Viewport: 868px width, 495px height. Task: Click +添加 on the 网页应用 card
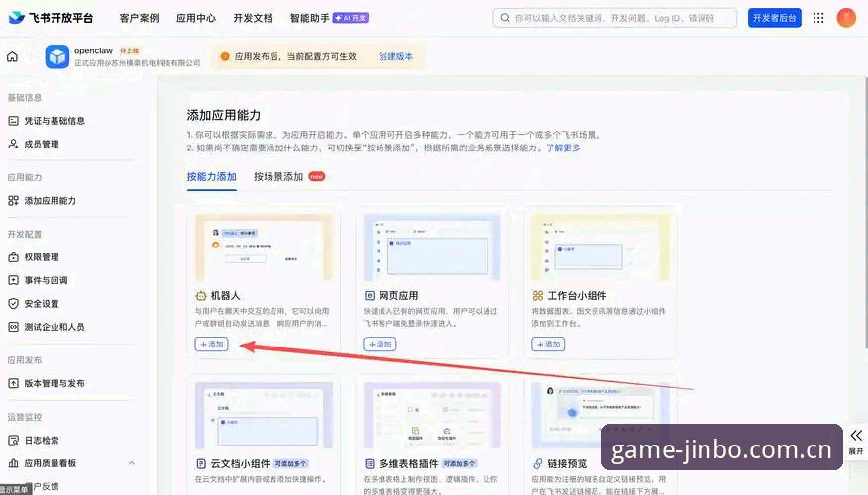(x=380, y=344)
